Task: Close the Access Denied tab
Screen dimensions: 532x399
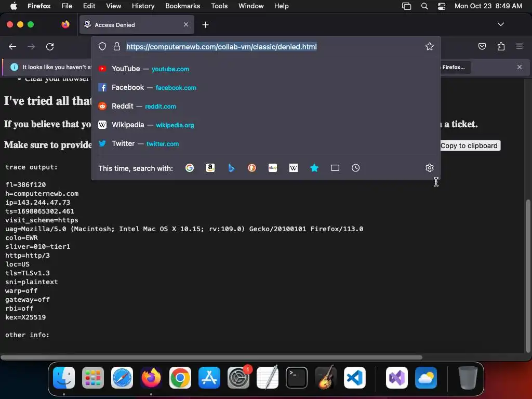Action: click(x=186, y=24)
